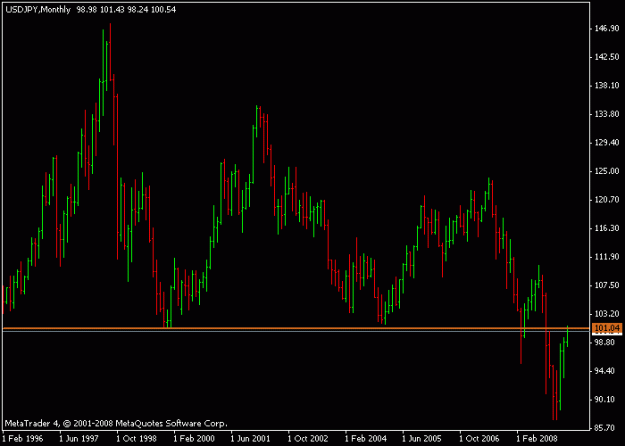Click the 142.50 price scale value
The image size is (625, 446).
tap(607, 57)
